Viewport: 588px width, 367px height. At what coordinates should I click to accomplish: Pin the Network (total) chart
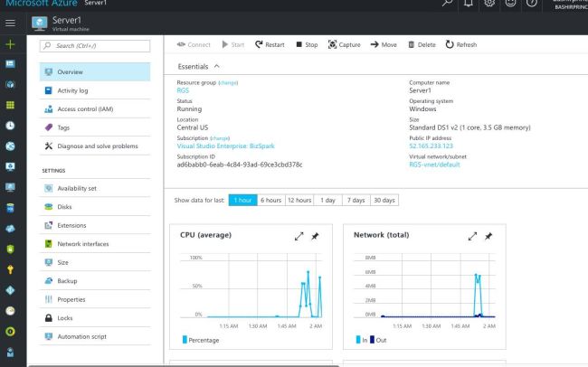click(x=488, y=237)
